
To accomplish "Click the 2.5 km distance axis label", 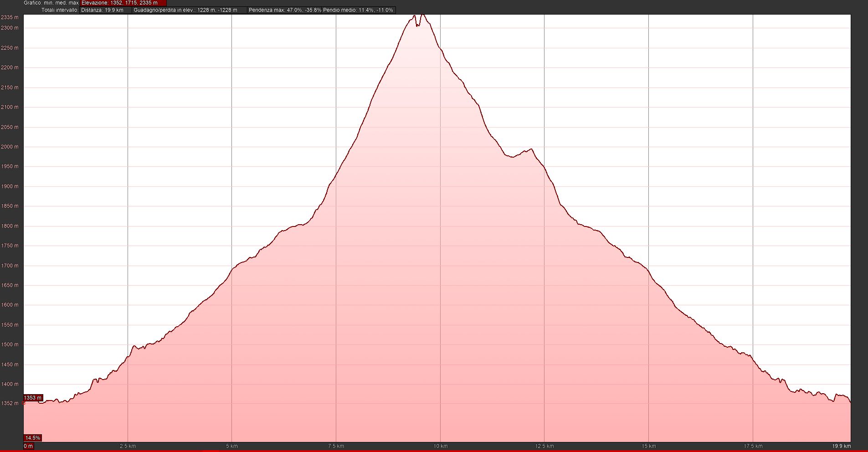I will tap(128, 446).
